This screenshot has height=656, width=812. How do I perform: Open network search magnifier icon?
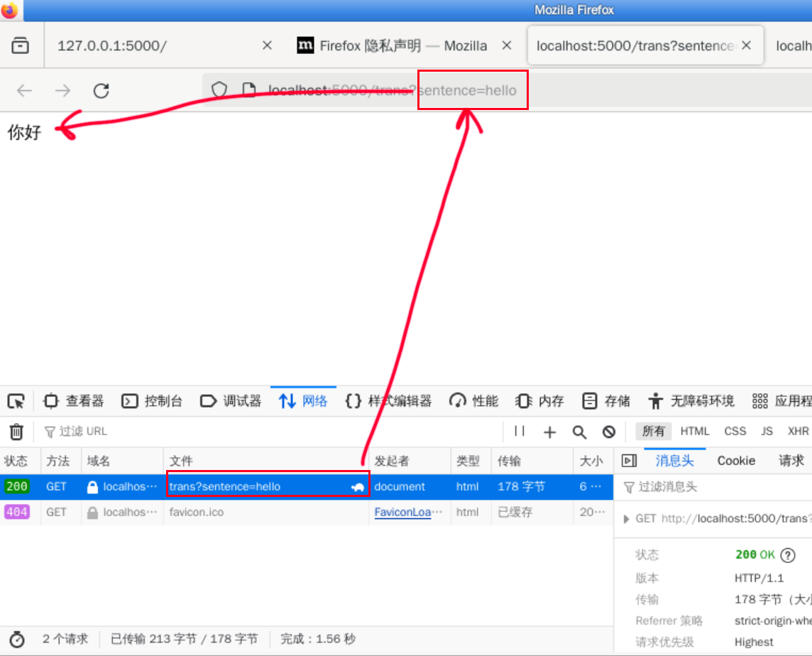[x=579, y=432]
